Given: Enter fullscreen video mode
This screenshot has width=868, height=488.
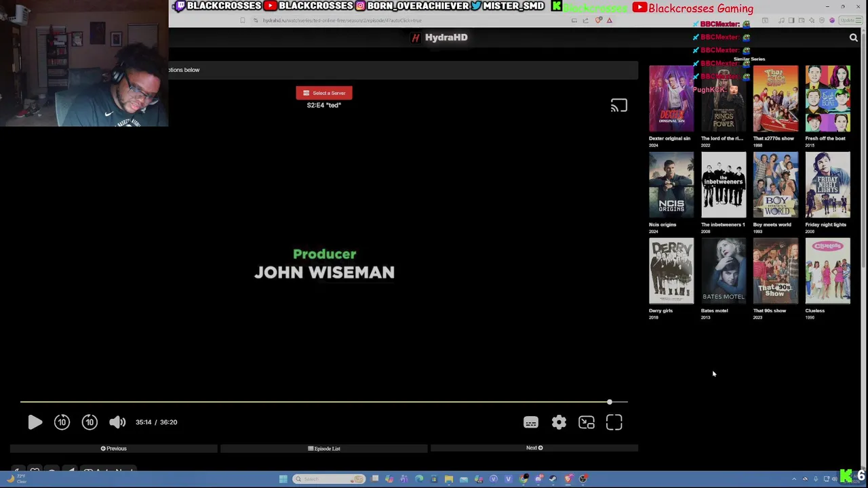Looking at the screenshot, I should coord(614,422).
